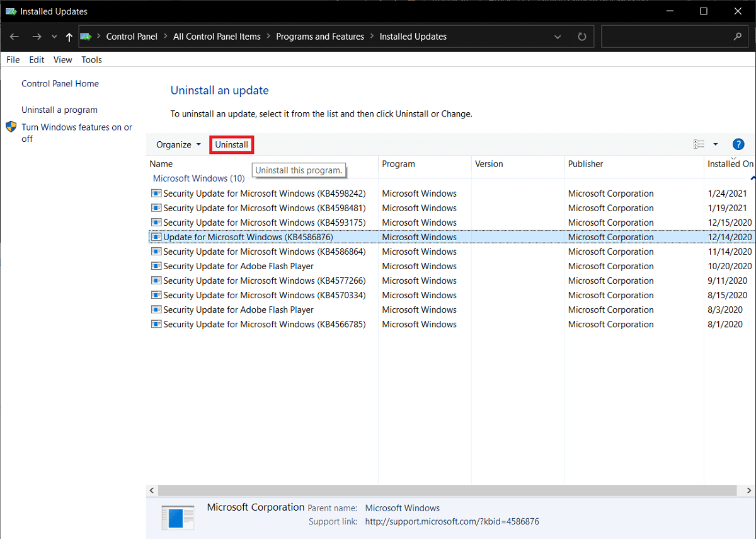The width and height of the screenshot is (756, 539).
Task: Click the Security Update for Adobe Flash Player icon
Action: [x=156, y=266]
